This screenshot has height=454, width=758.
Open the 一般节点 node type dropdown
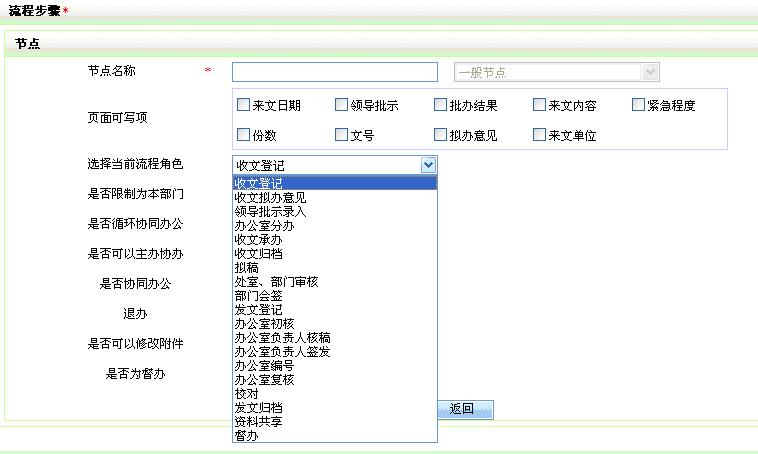[x=557, y=73]
